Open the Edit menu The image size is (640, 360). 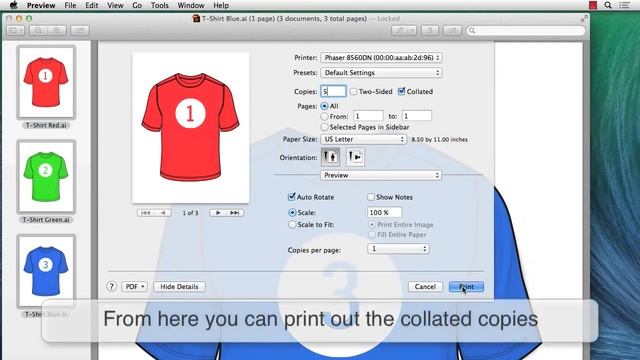[x=91, y=5]
